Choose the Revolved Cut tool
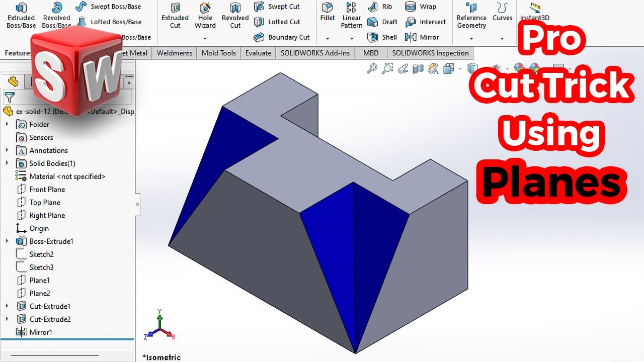This screenshot has height=362, width=644. (235, 15)
